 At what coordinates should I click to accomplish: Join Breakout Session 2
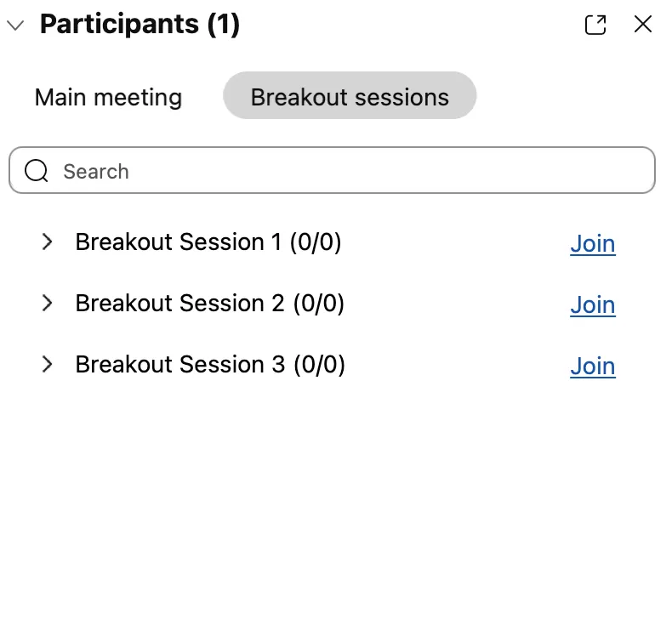tap(592, 305)
